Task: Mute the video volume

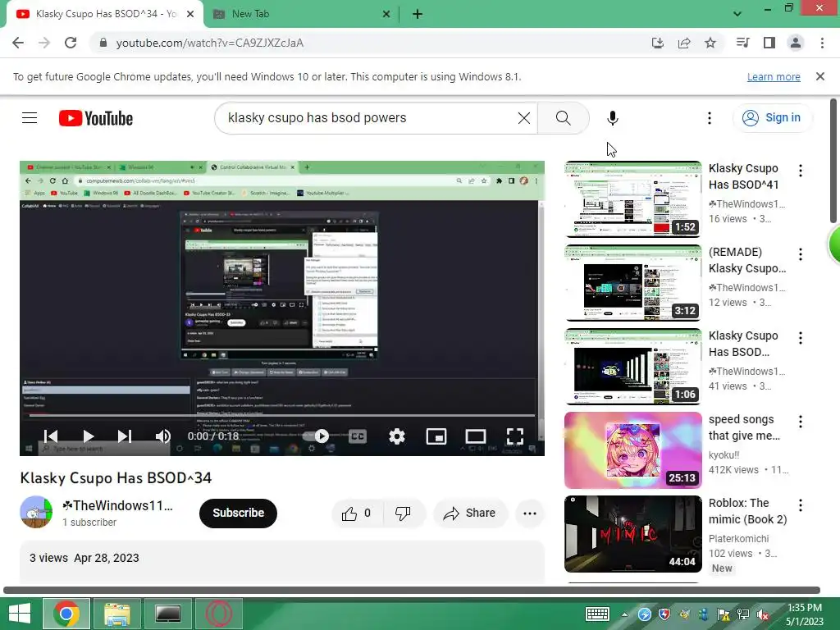Action: click(x=163, y=436)
